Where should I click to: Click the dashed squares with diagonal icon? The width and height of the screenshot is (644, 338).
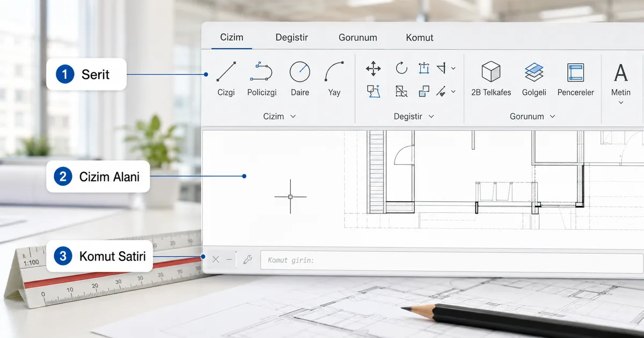pyautogui.click(x=401, y=91)
